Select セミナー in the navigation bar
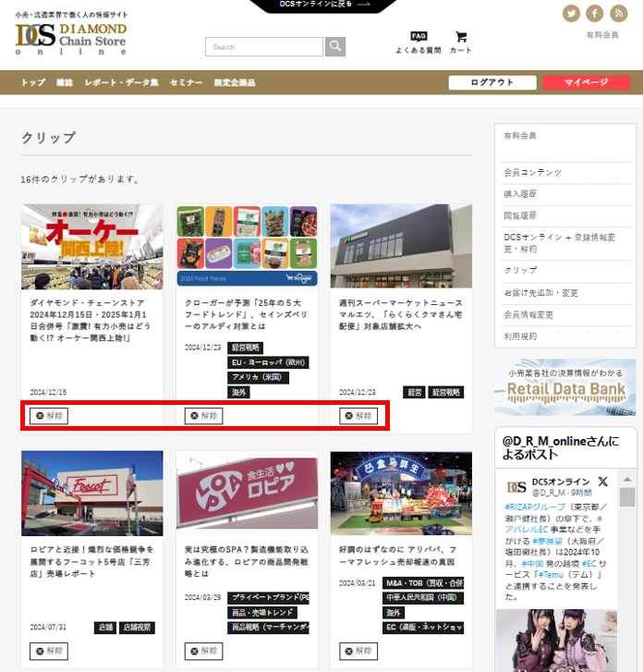 click(x=186, y=82)
